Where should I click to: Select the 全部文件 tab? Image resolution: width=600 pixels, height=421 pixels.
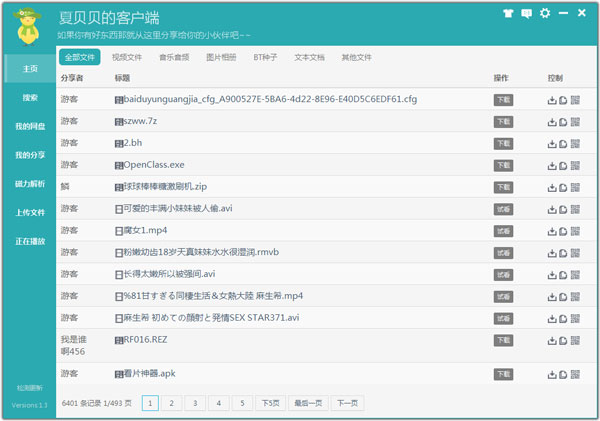80,57
